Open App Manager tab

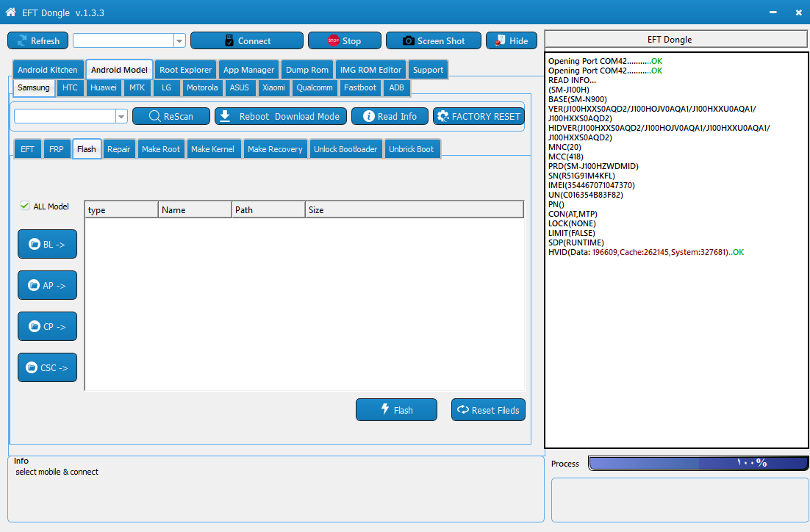[249, 70]
